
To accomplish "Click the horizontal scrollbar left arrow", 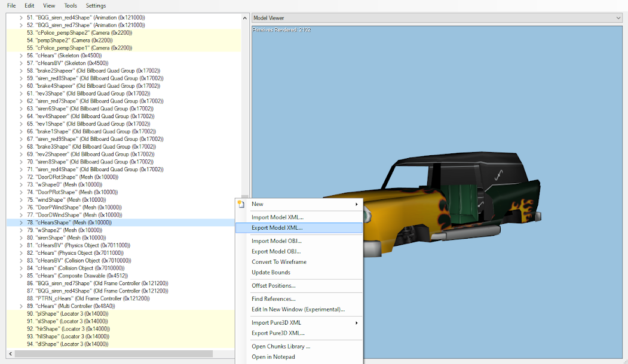I will [10, 354].
